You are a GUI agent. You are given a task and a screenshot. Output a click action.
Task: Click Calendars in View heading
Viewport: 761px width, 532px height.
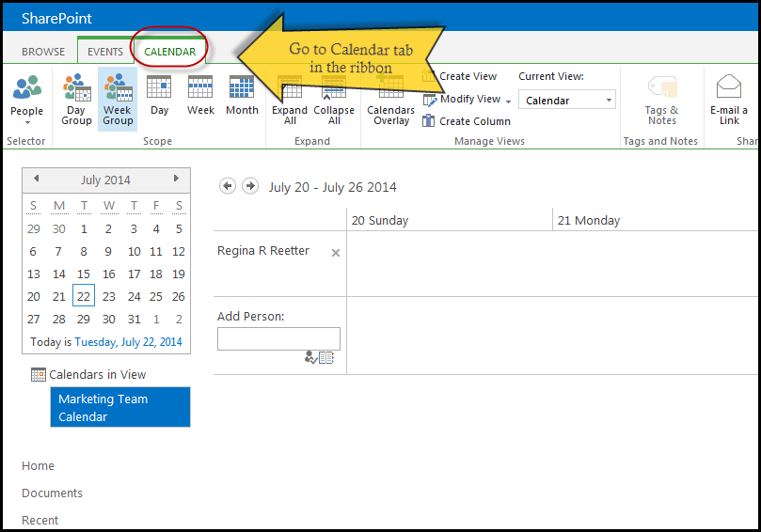pos(97,374)
